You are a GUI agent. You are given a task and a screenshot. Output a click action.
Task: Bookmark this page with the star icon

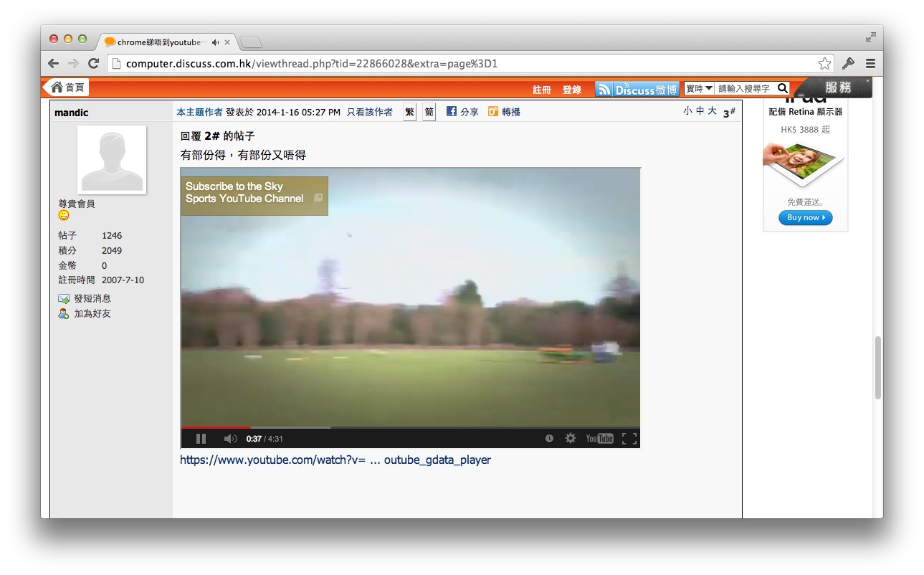[824, 64]
